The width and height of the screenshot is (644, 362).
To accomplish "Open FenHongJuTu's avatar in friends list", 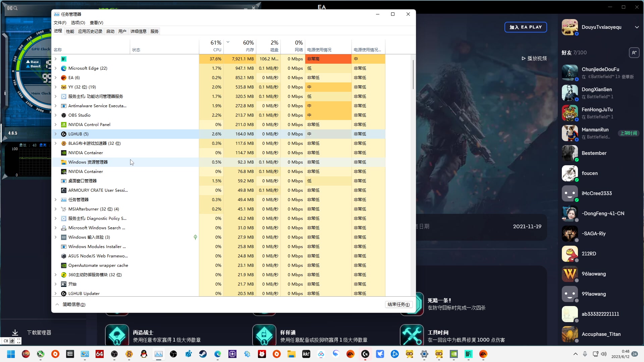I will (x=570, y=113).
